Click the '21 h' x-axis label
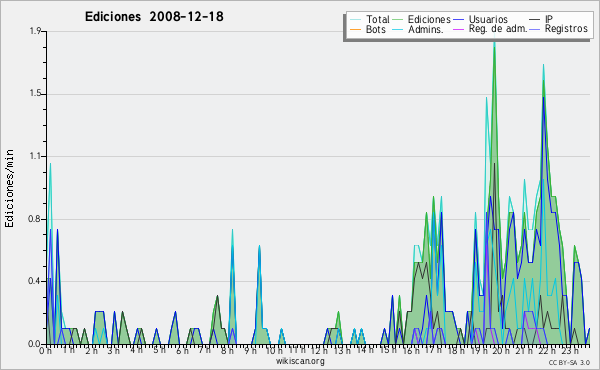Image resolution: width=600 pixels, height=370 pixels. click(523, 350)
